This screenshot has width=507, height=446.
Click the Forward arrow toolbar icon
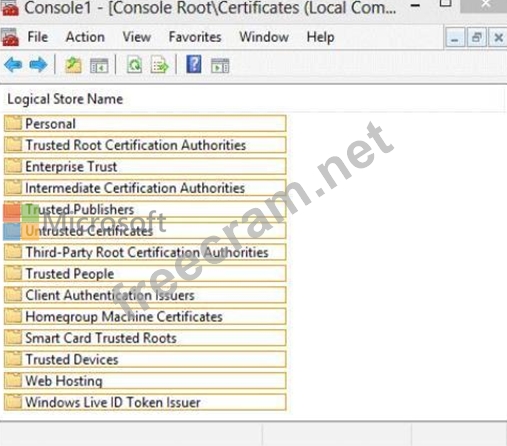tap(38, 65)
